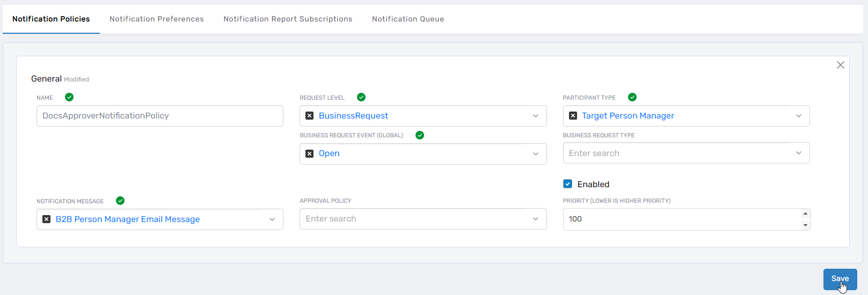The image size is (868, 295).
Task: Switch to Notification Preferences tab
Action: tap(156, 19)
